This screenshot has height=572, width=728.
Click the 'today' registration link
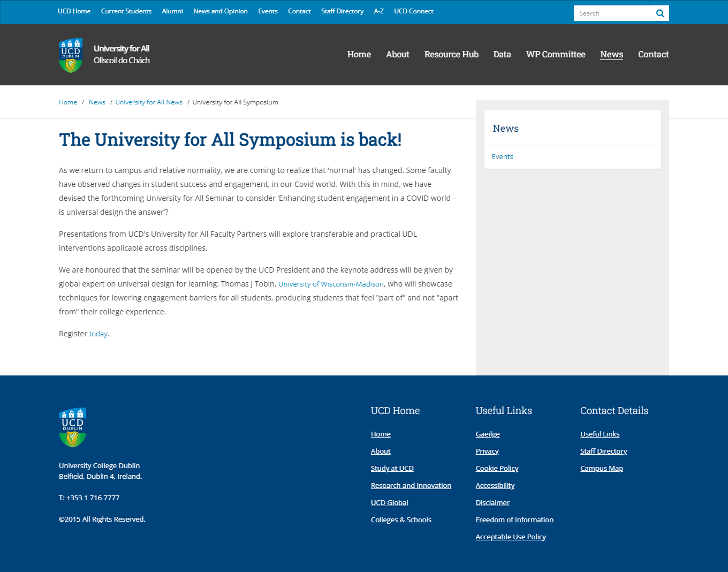point(98,334)
